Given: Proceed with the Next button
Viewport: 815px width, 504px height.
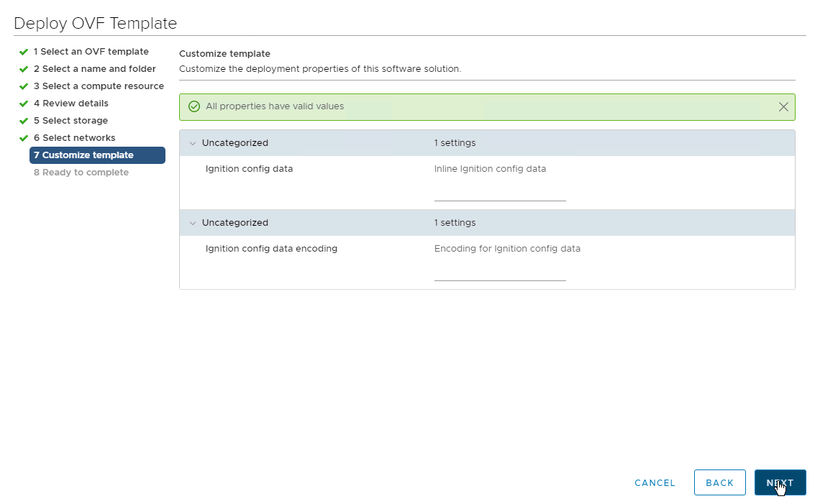Looking at the screenshot, I should click(x=780, y=482).
